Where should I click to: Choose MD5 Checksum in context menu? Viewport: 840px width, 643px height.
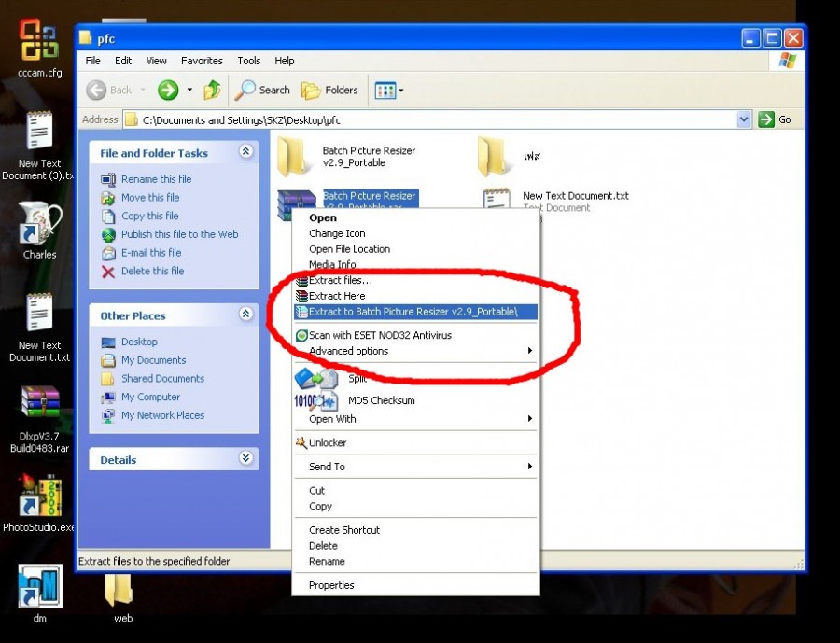415,400
